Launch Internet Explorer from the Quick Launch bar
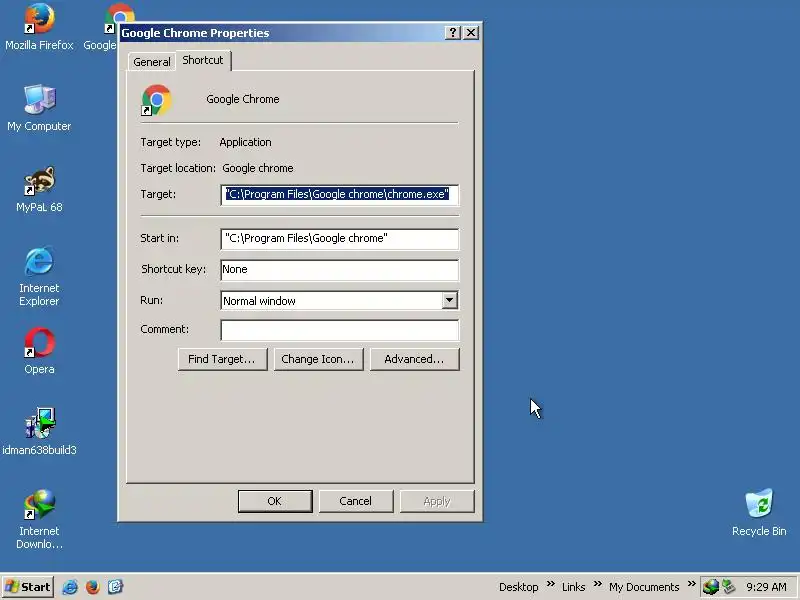The height and width of the screenshot is (600, 800). pyautogui.click(x=70, y=587)
